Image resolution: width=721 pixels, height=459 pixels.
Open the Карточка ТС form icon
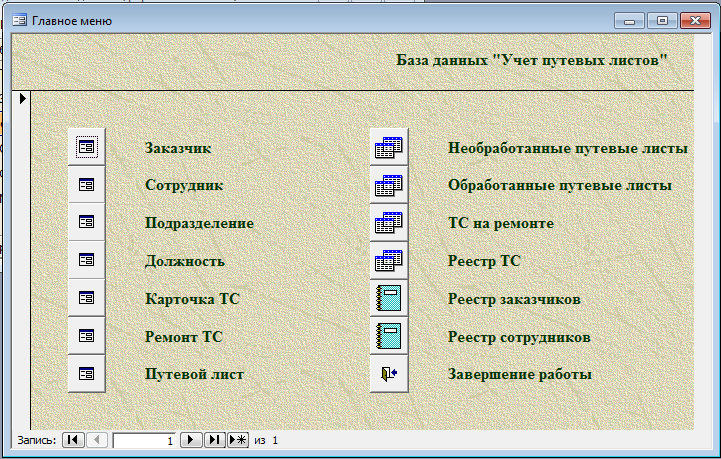[x=86, y=298]
